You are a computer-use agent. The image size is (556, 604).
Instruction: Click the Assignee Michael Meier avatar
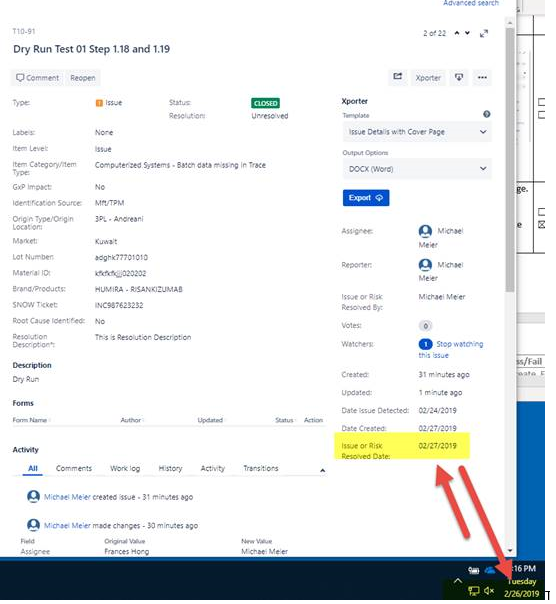click(x=425, y=231)
